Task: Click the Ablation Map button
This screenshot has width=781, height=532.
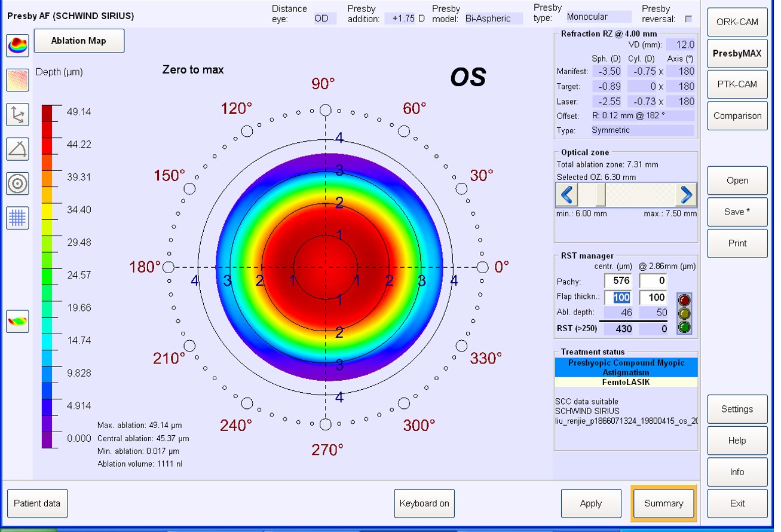Action: pyautogui.click(x=79, y=41)
